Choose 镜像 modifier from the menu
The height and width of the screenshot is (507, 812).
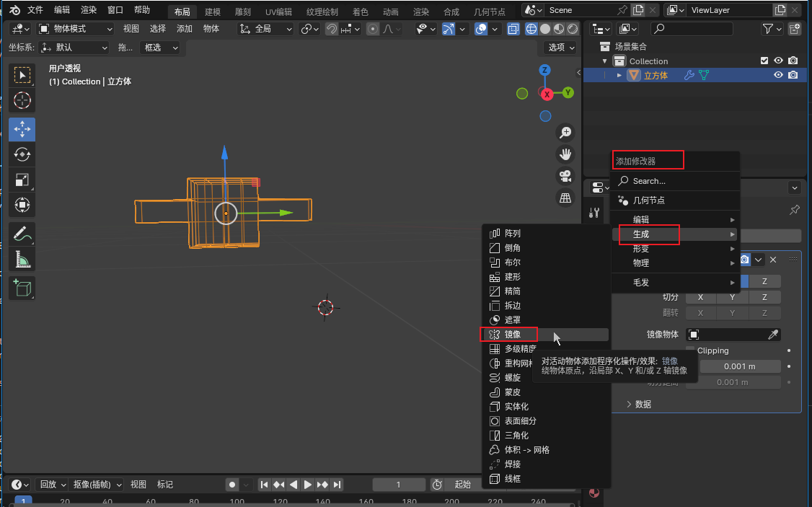pyautogui.click(x=511, y=335)
